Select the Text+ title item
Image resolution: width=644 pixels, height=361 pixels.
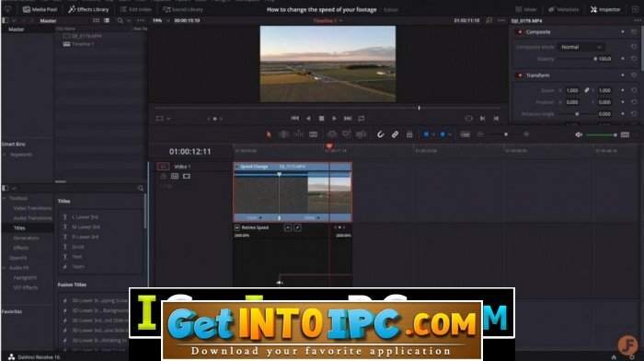click(78, 266)
